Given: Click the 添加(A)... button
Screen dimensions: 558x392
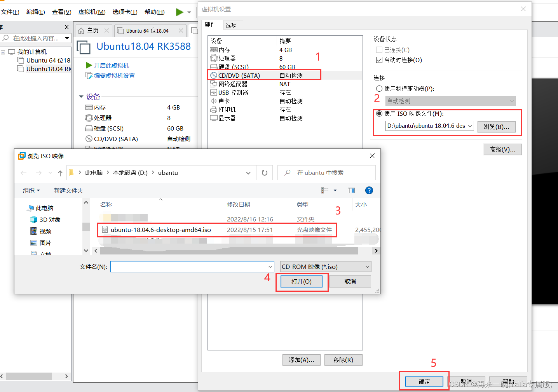Looking at the screenshot, I should pyautogui.click(x=301, y=360).
